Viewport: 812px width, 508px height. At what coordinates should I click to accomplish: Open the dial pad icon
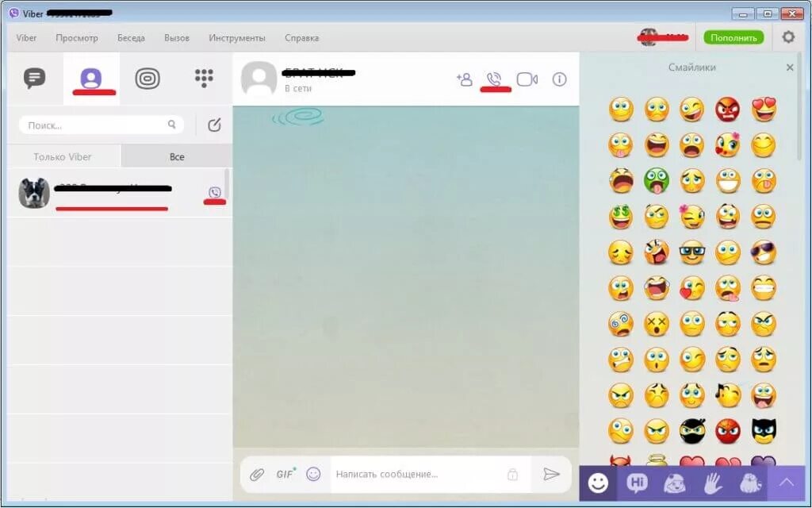tap(204, 79)
